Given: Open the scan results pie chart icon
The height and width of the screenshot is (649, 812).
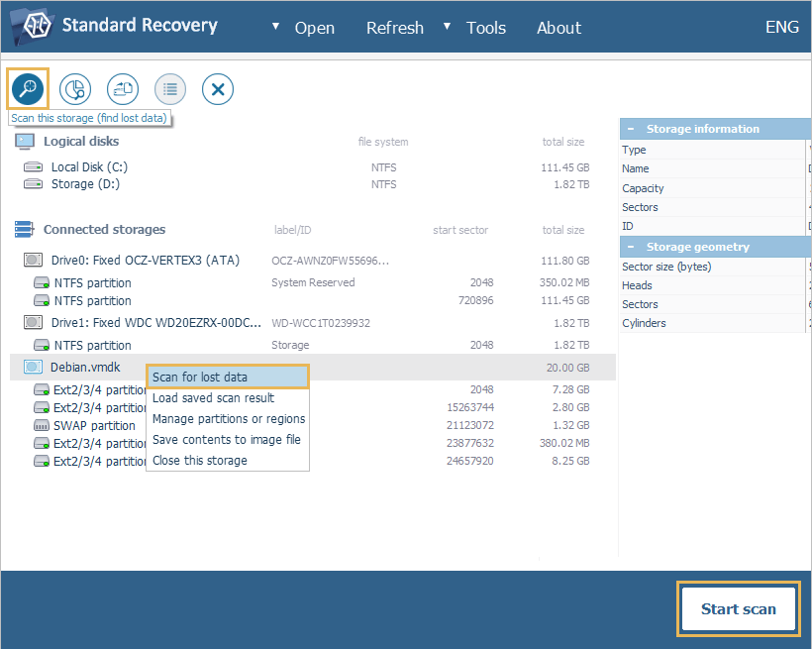Looking at the screenshot, I should coord(74,88).
